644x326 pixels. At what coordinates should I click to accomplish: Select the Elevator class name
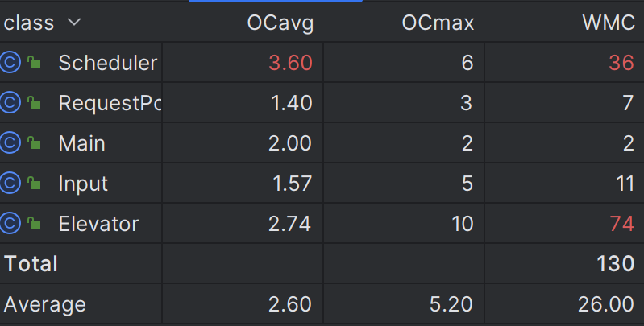(98, 224)
